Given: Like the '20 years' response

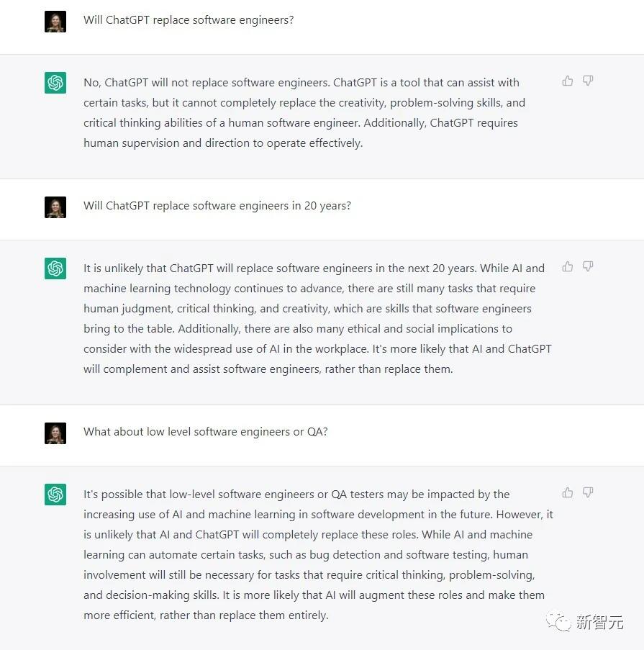Looking at the screenshot, I should (568, 267).
